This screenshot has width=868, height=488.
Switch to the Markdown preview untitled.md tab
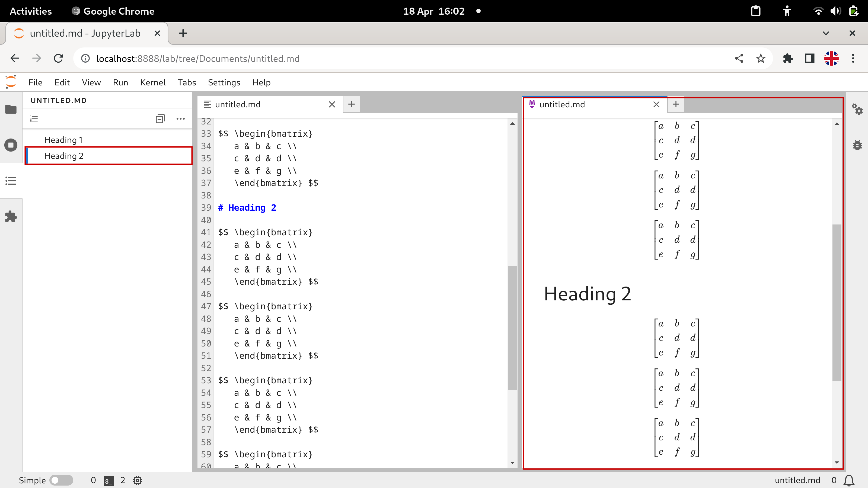562,104
